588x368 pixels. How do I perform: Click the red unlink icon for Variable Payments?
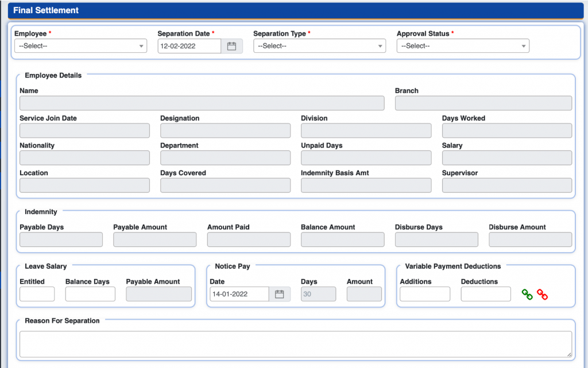click(x=543, y=294)
